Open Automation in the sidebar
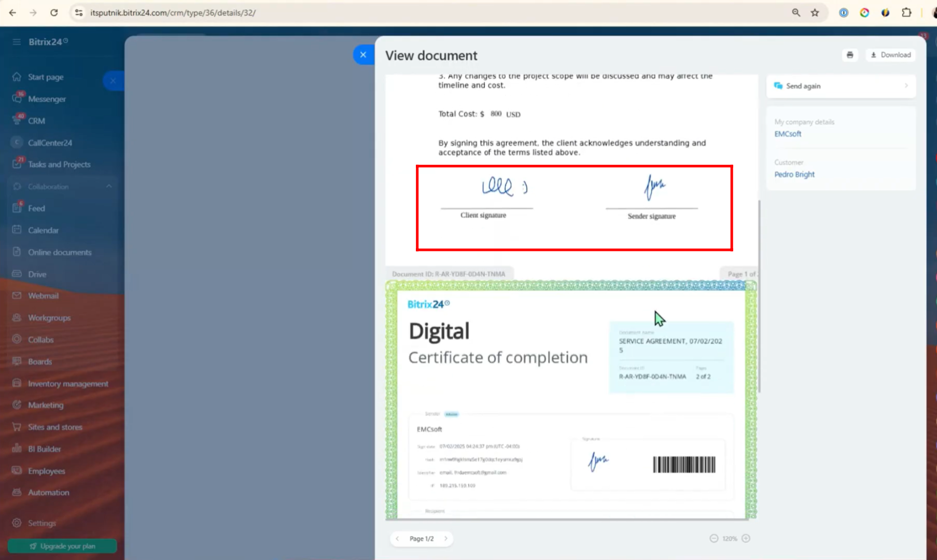 click(x=48, y=493)
